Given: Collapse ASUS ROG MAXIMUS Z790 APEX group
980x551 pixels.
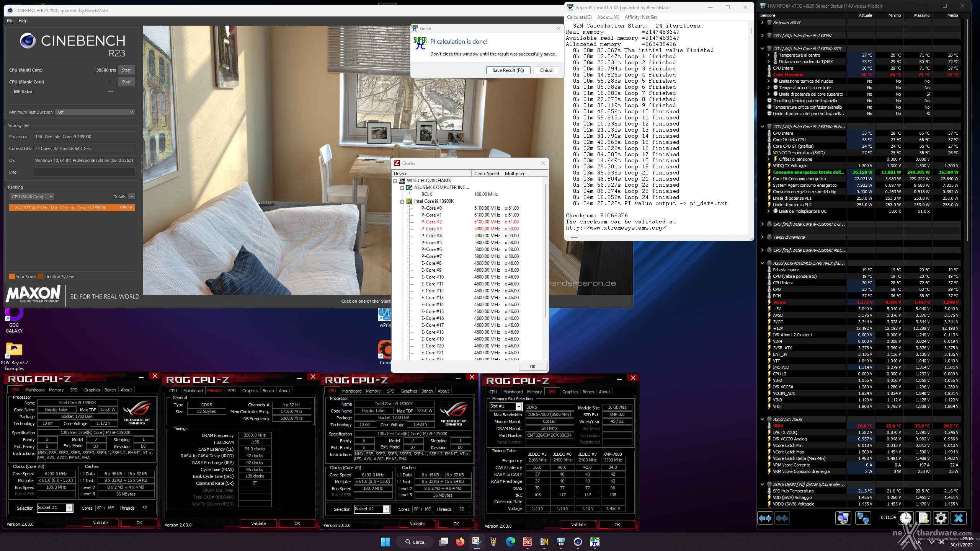Looking at the screenshot, I should tap(762, 263).
